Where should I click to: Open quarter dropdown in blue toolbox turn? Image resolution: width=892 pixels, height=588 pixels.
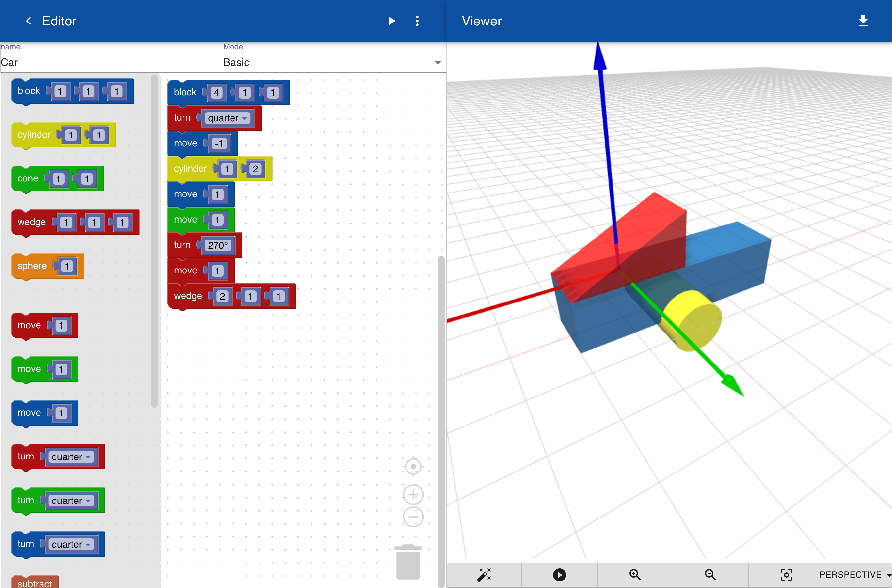pyautogui.click(x=71, y=544)
